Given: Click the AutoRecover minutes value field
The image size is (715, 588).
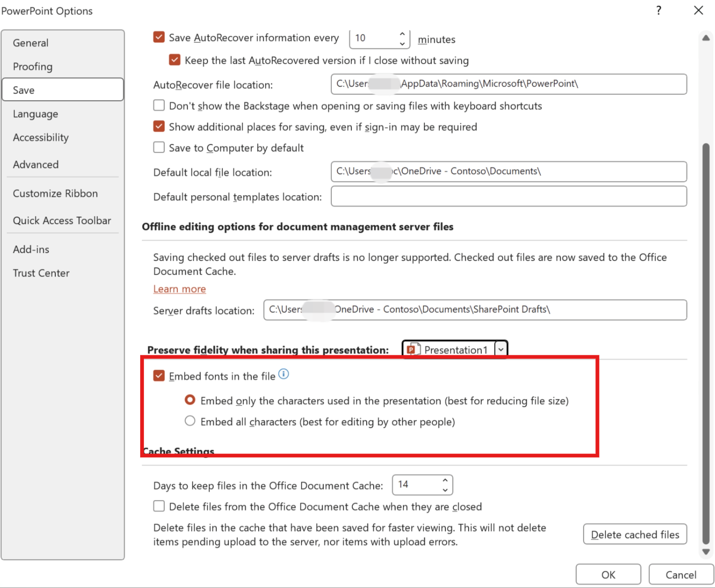Looking at the screenshot, I should (374, 39).
